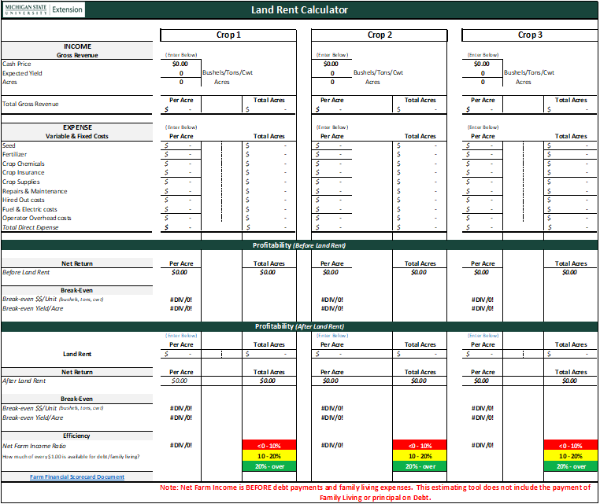Click the Land Rent Calculator title
This screenshot has width=600, height=504.
pos(299,10)
